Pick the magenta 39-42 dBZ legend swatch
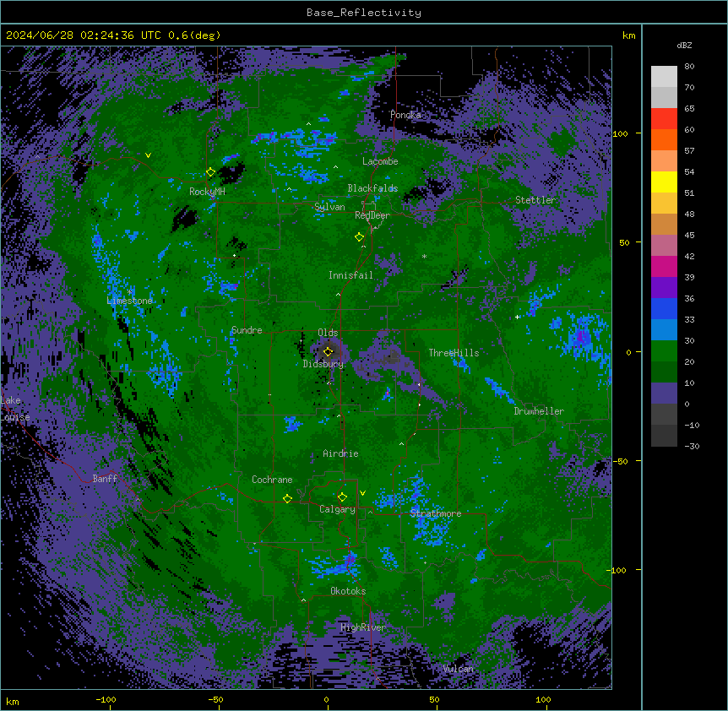This screenshot has height=711, width=728. click(664, 266)
